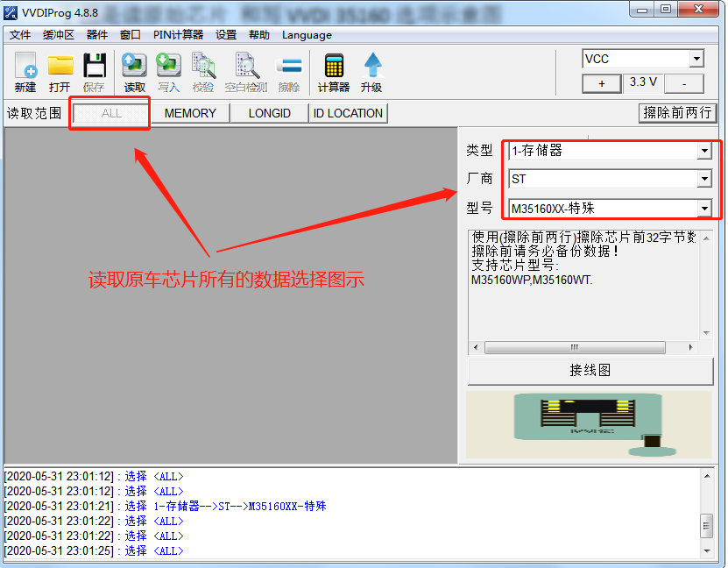This screenshot has height=568, width=728.
Task: Open the 文件 menu
Action: tap(20, 35)
